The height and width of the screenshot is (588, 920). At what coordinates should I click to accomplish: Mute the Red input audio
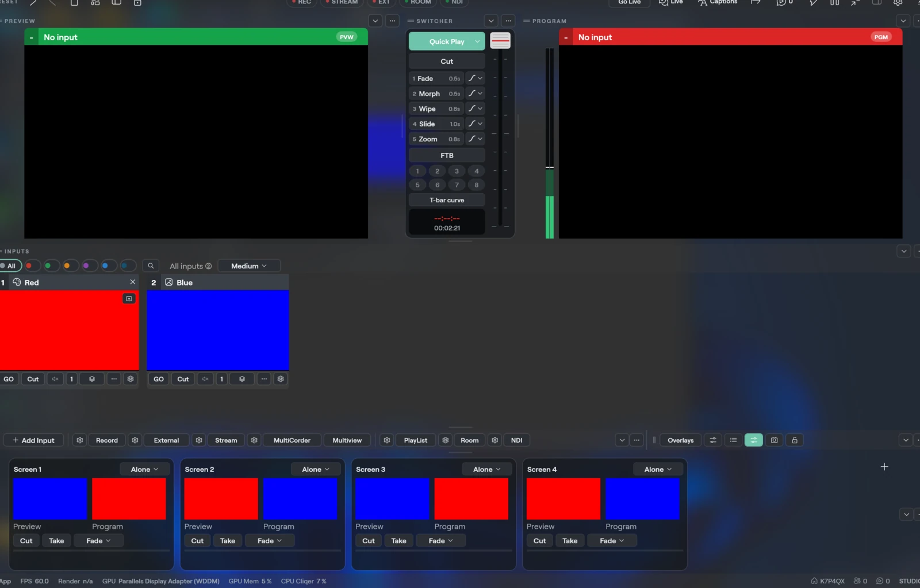point(55,379)
